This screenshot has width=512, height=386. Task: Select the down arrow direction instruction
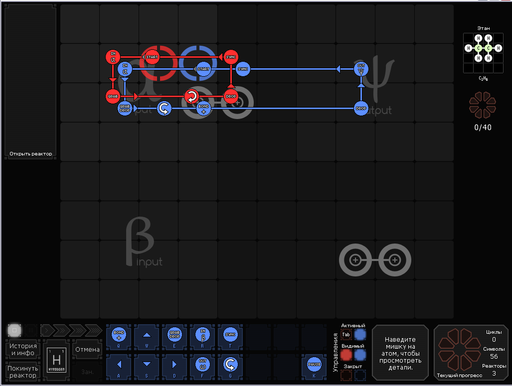[146, 366]
